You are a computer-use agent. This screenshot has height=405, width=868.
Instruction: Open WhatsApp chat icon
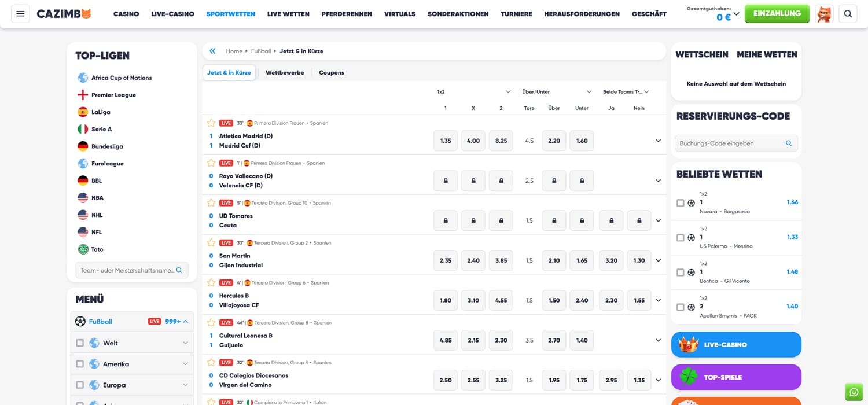pos(854,392)
